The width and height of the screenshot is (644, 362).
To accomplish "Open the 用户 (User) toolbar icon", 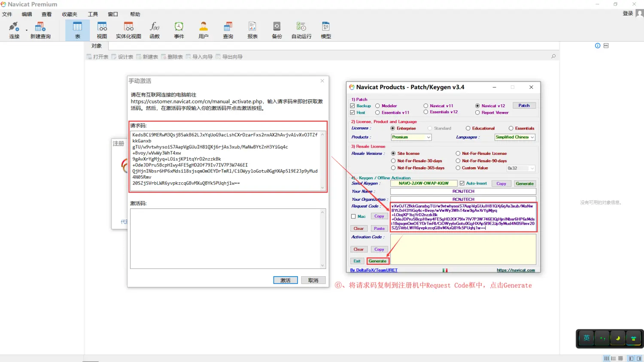I will pyautogui.click(x=204, y=30).
